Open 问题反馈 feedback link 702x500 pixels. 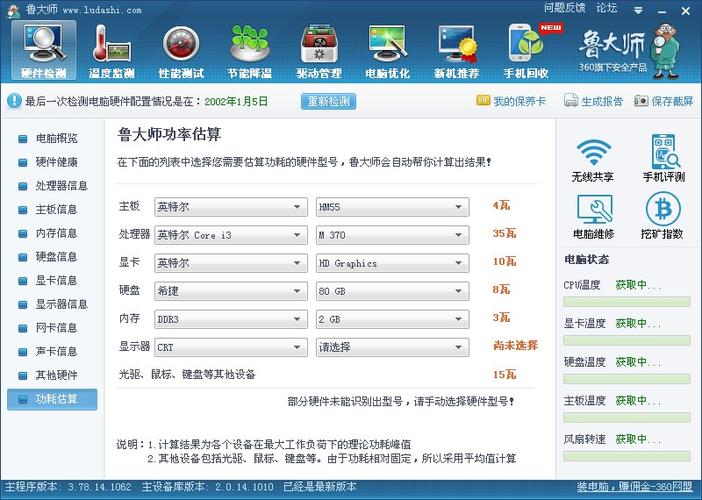tap(565, 8)
